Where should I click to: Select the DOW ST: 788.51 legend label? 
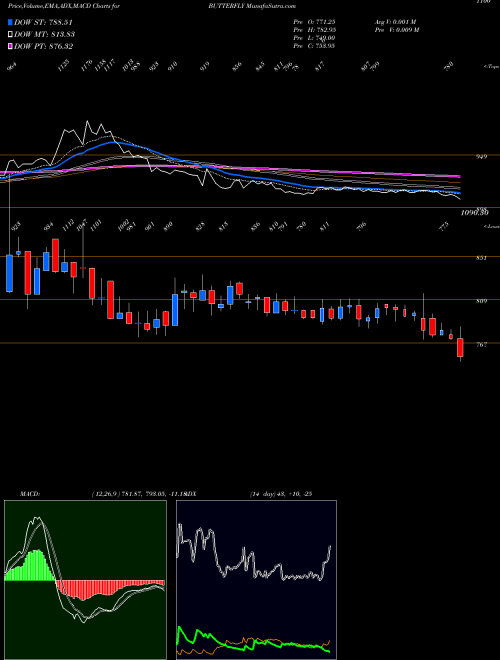tap(44, 23)
